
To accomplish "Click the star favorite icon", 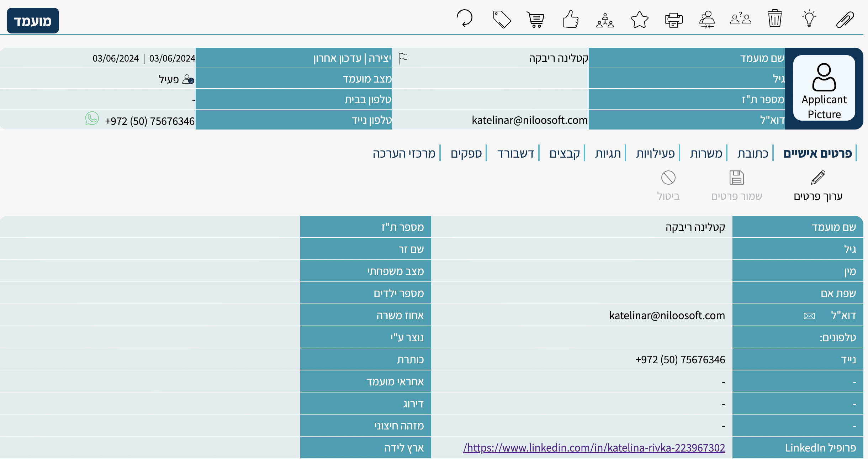I will [639, 20].
